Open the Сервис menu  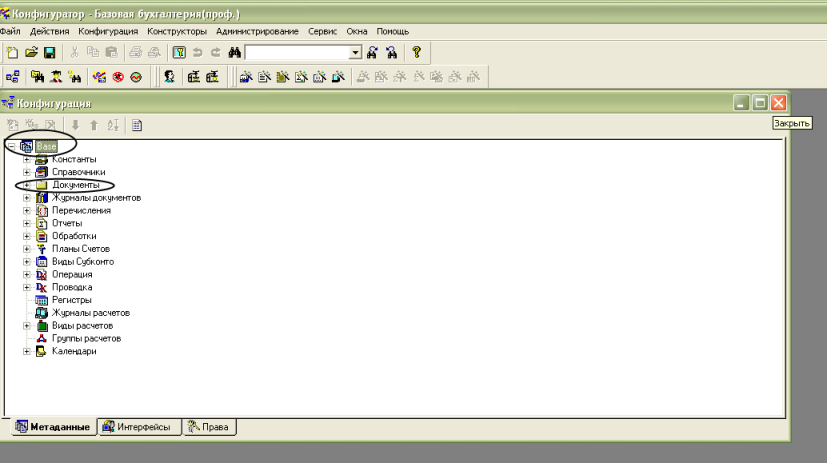(322, 31)
